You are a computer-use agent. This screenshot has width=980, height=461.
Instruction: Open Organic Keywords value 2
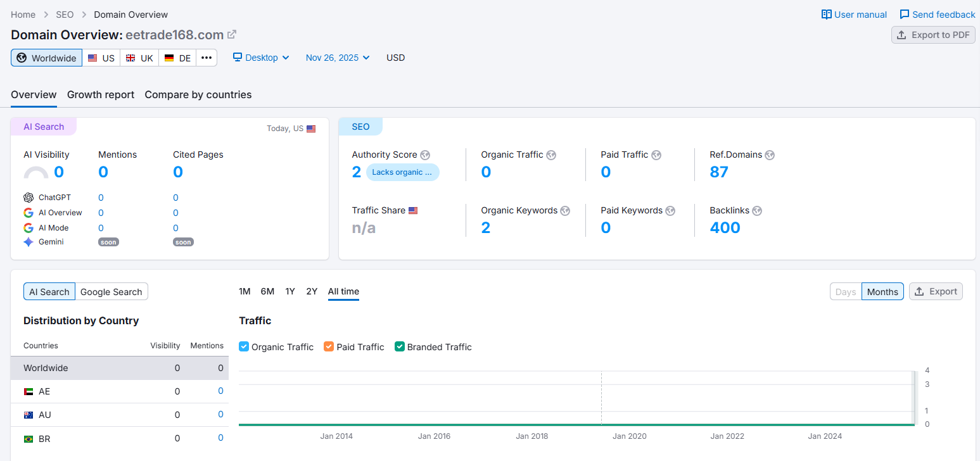485,228
